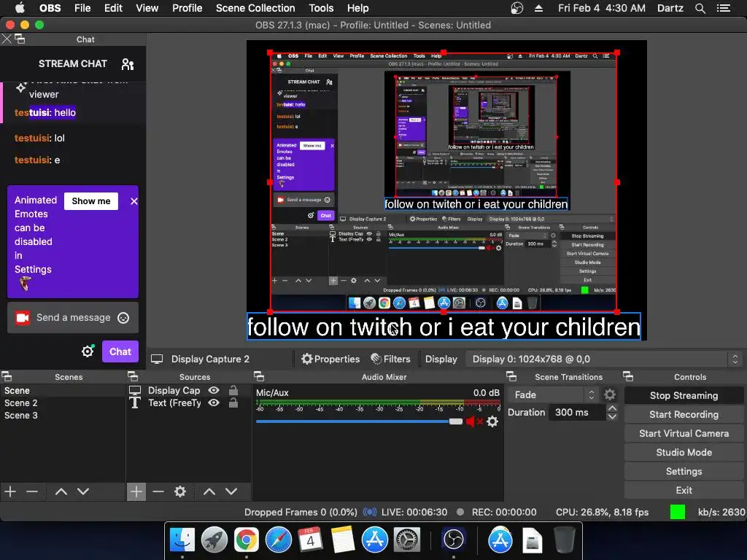The height and width of the screenshot is (560, 747).
Task: Send message with purple Chat button
Action: [x=120, y=351]
